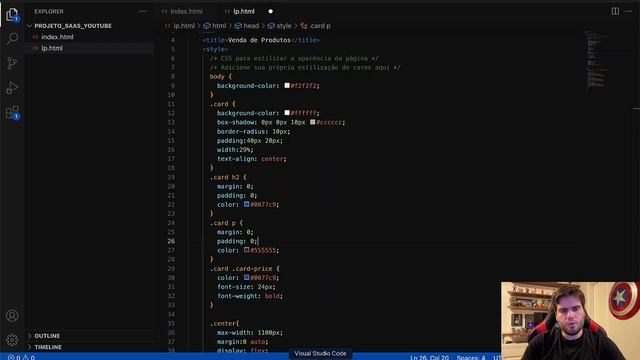
Task: Open color picker for #cccccc box-shadow swatch
Action: point(313,122)
